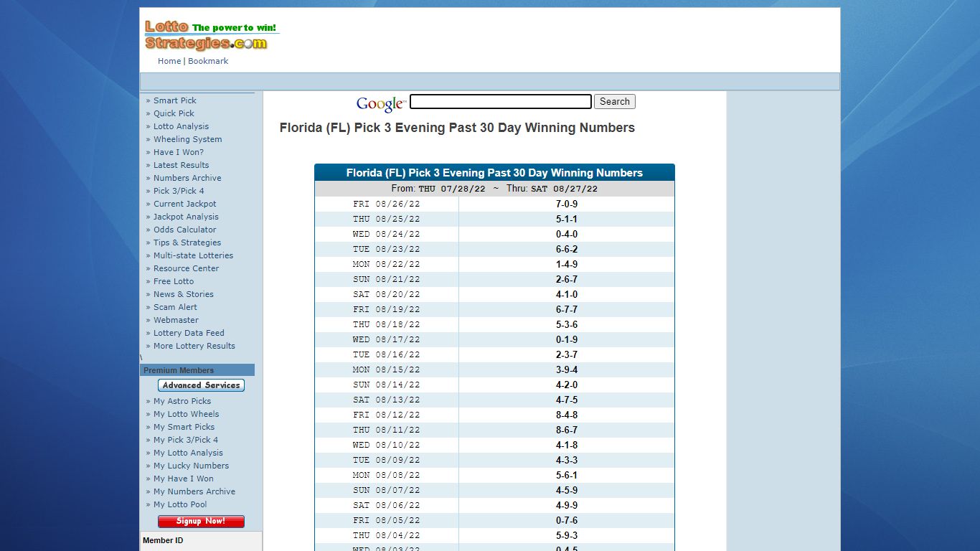Select winning number 0-1-9

[x=567, y=339]
